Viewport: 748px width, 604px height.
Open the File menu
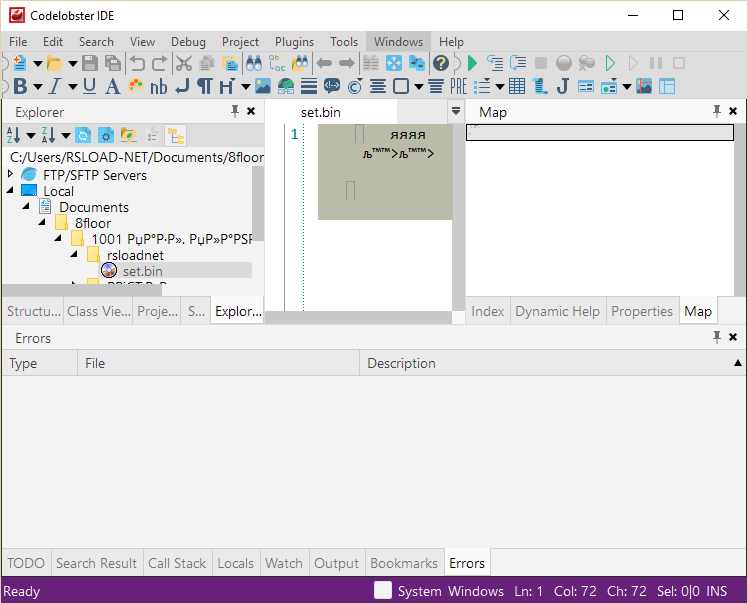(x=18, y=42)
